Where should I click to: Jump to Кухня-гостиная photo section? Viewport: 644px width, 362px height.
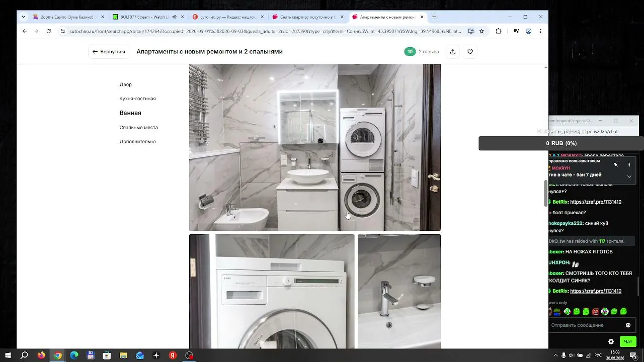(x=138, y=99)
